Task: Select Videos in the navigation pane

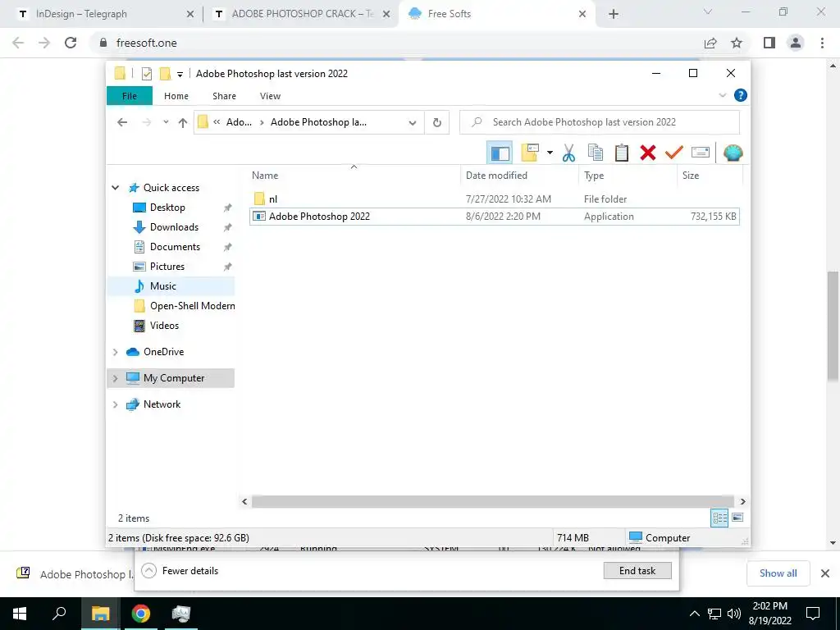Action: pyautogui.click(x=164, y=326)
